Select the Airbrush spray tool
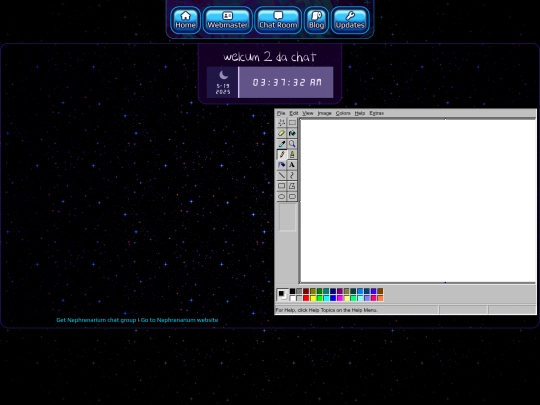The height and width of the screenshot is (405, 540). (281, 165)
